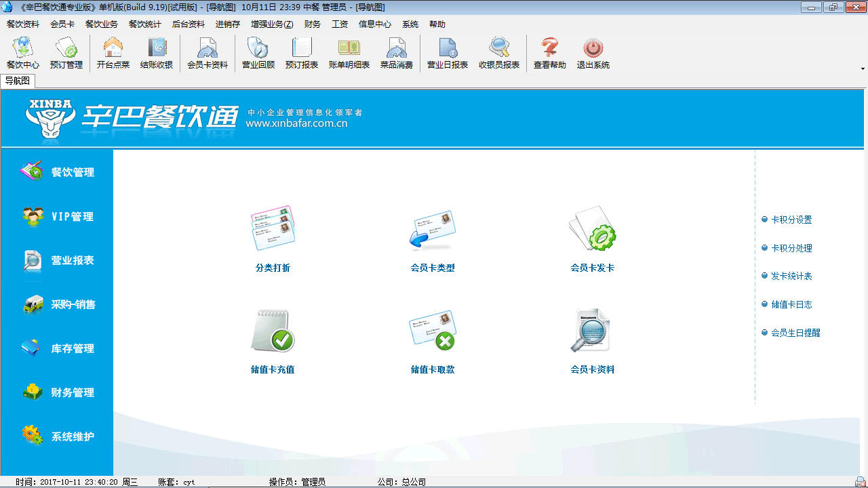Open the 发卡统计表 link
The image size is (868, 488).
coord(791,276)
